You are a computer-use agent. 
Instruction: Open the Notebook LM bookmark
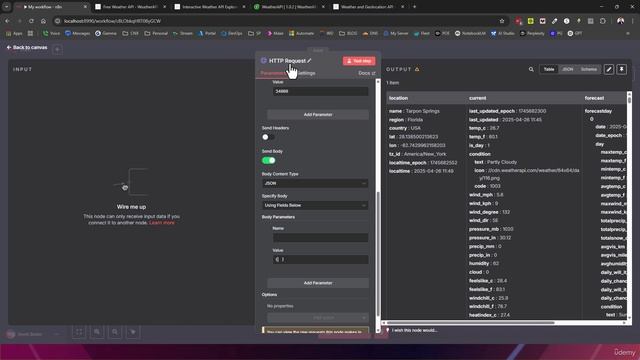[470, 33]
